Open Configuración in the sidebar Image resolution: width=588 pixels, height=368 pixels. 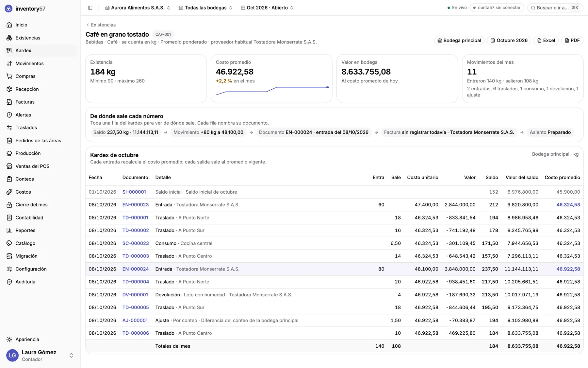coord(41,269)
